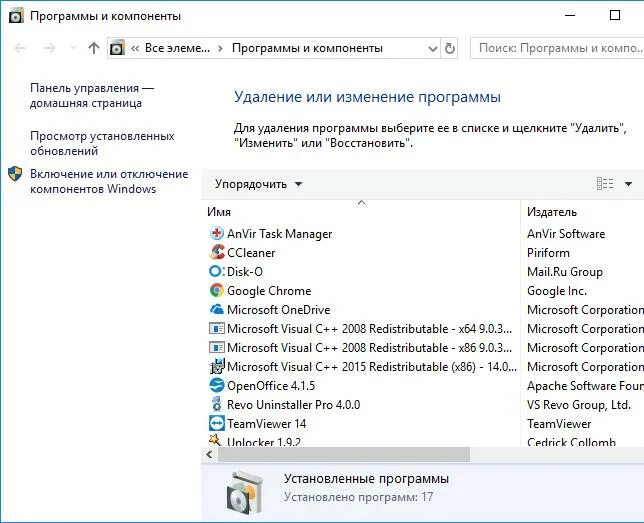This screenshot has height=523, width=644.
Task: Click the Все элементы breadcrumb segment
Action: click(177, 48)
